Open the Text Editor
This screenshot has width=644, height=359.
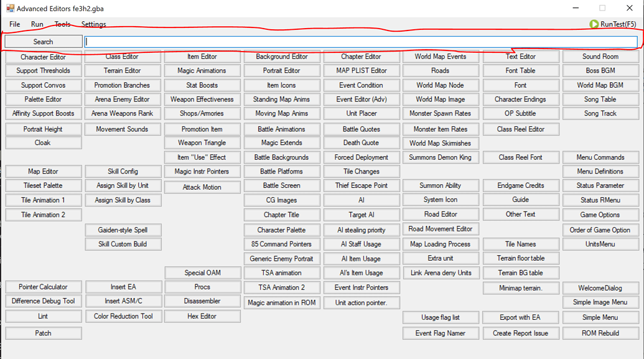pos(520,57)
